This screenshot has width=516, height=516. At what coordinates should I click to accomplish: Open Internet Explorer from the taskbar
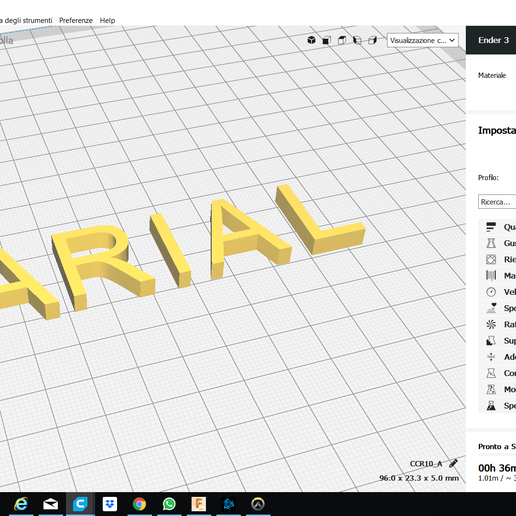click(x=21, y=504)
